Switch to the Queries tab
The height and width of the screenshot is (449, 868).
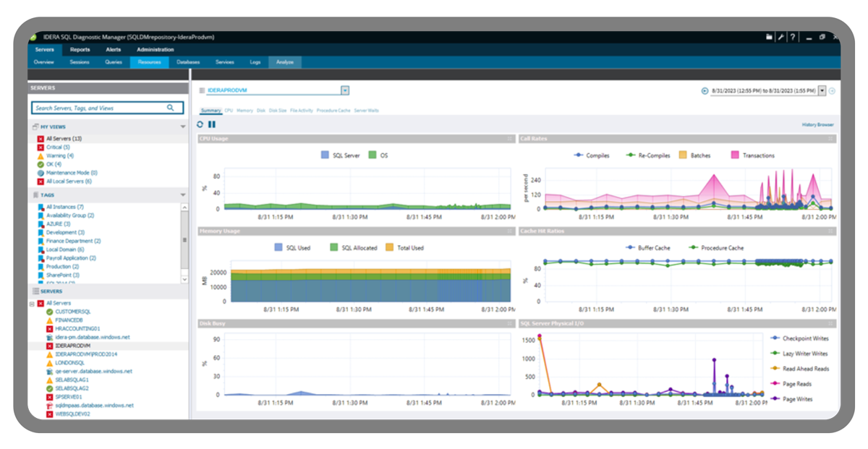tap(114, 62)
